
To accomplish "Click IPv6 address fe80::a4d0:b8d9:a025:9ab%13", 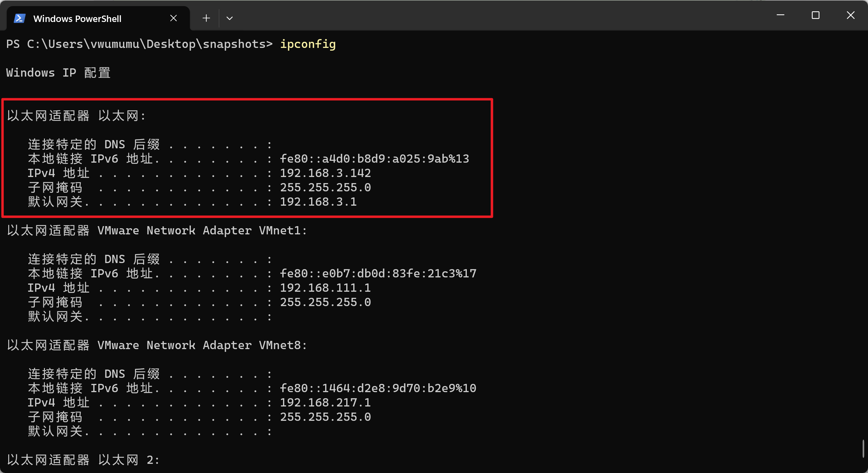I will [x=375, y=159].
